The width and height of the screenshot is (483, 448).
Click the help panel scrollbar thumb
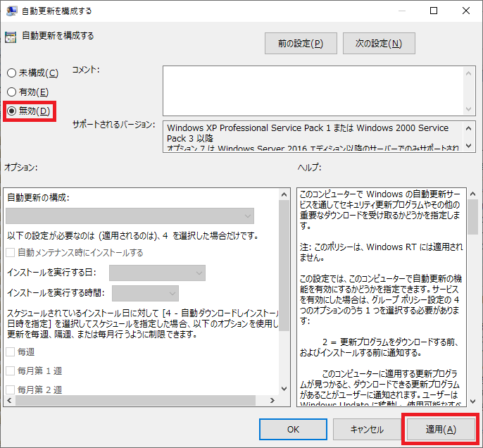(473, 217)
